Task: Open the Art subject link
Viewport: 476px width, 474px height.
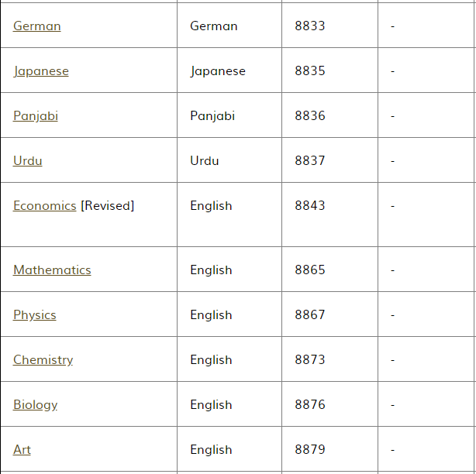Action: coord(22,449)
